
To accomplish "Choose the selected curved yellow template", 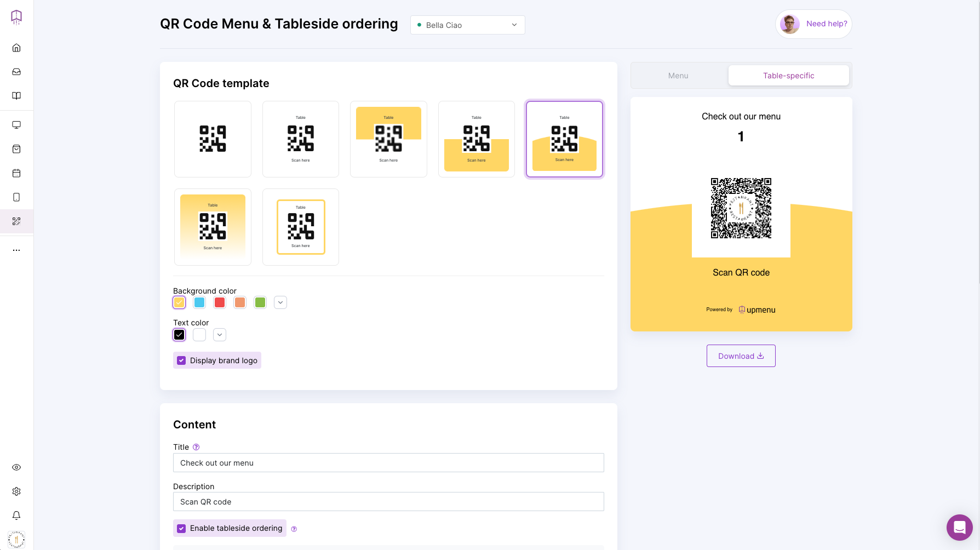I will click(564, 139).
